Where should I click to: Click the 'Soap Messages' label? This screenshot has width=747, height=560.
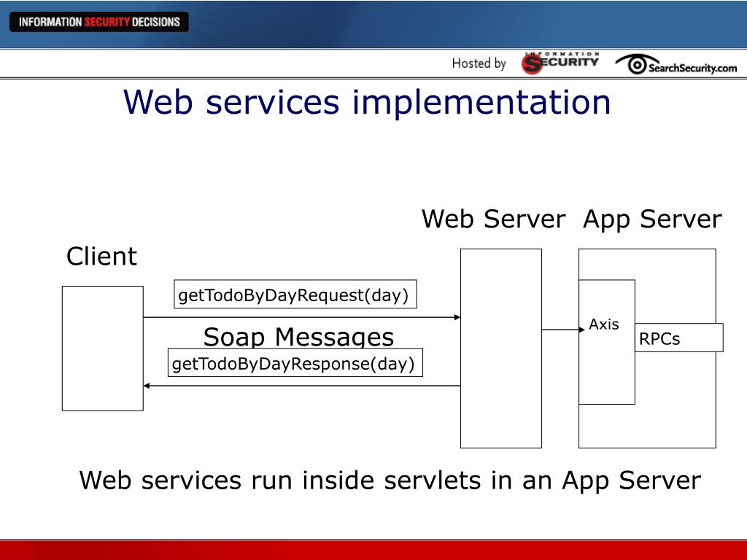(x=298, y=337)
